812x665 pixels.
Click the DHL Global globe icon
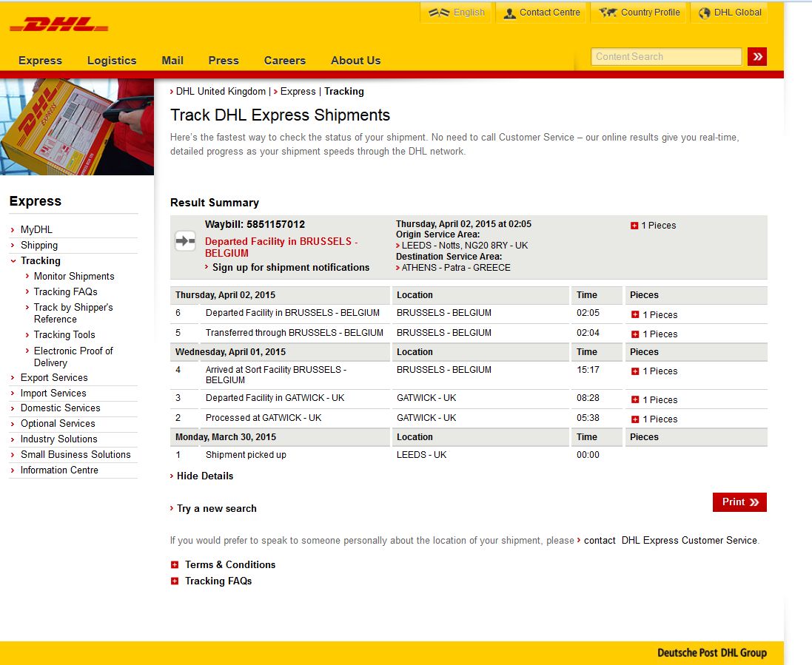[x=704, y=13]
